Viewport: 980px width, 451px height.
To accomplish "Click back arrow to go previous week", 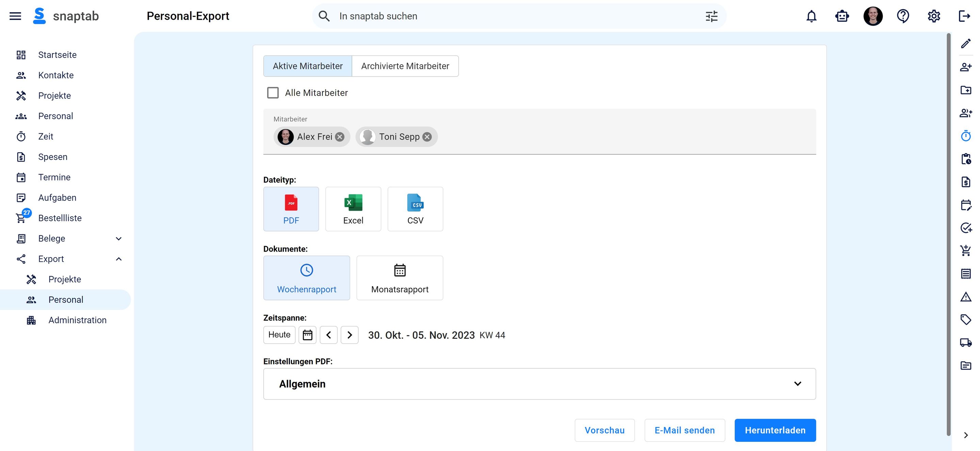I will [x=328, y=335].
